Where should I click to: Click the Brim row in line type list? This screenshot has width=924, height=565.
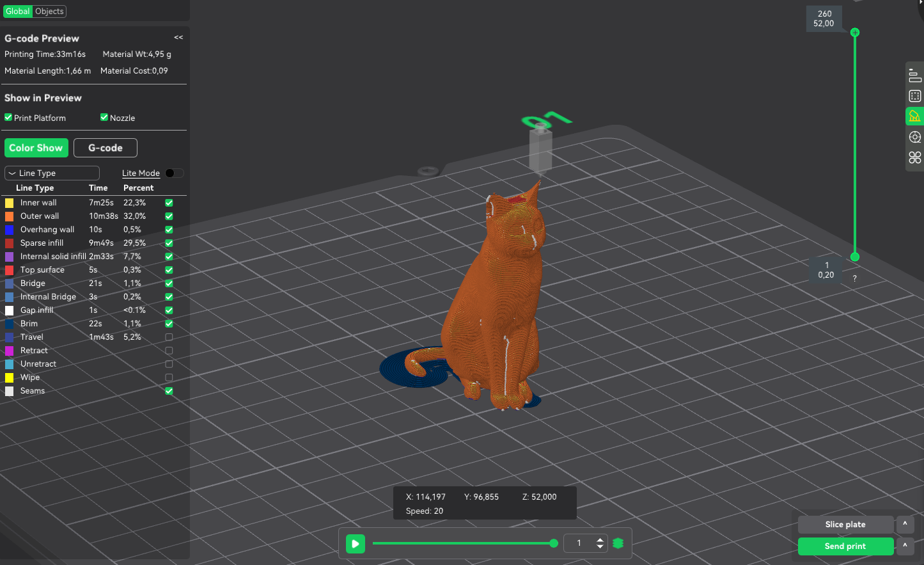point(90,324)
